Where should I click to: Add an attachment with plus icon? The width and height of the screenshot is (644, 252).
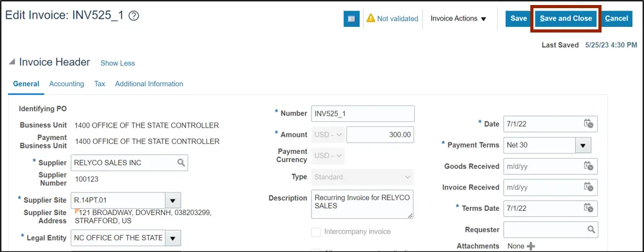click(532, 246)
